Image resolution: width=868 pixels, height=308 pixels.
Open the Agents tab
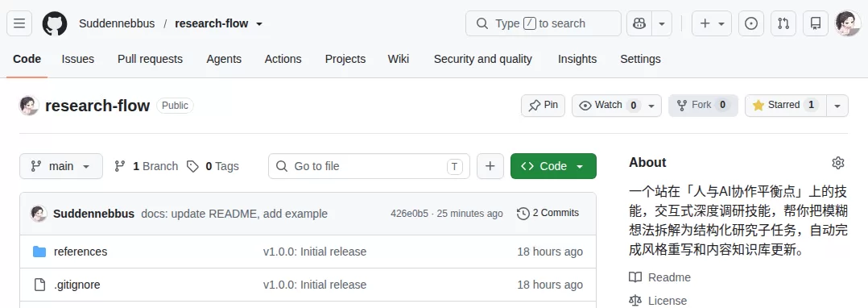click(x=224, y=59)
